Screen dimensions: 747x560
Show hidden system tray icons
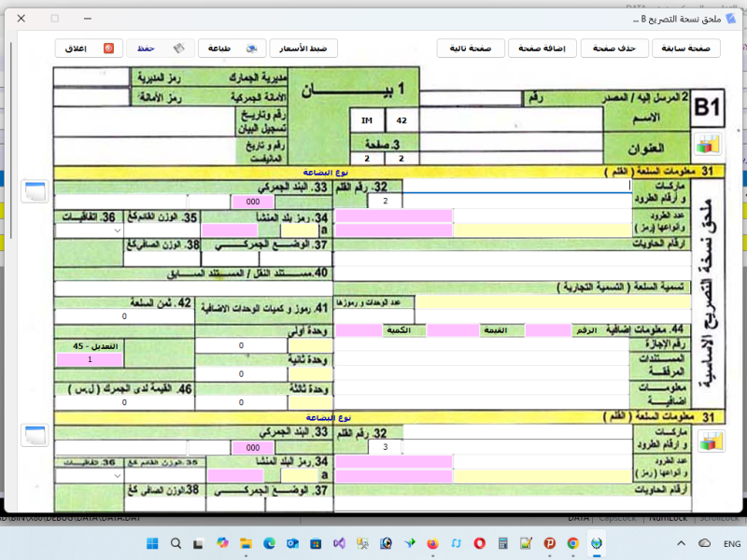click(682, 543)
